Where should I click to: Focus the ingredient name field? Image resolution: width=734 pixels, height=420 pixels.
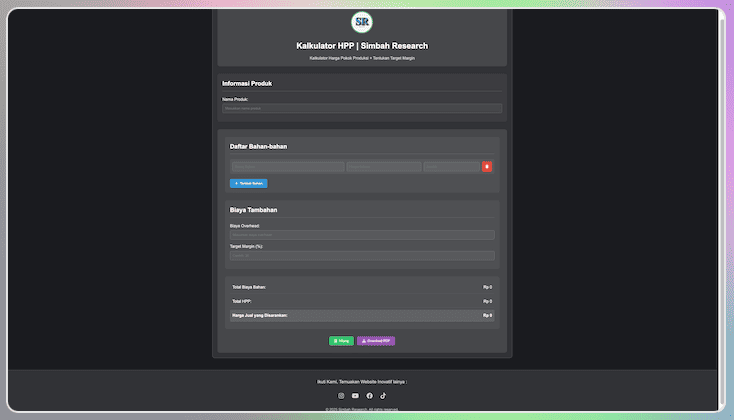click(288, 167)
